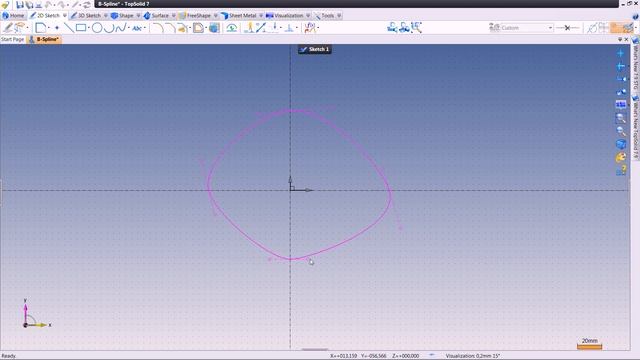Open the Custom dropdown combo box
The height and width of the screenshot is (360, 640).
[x=527, y=28]
